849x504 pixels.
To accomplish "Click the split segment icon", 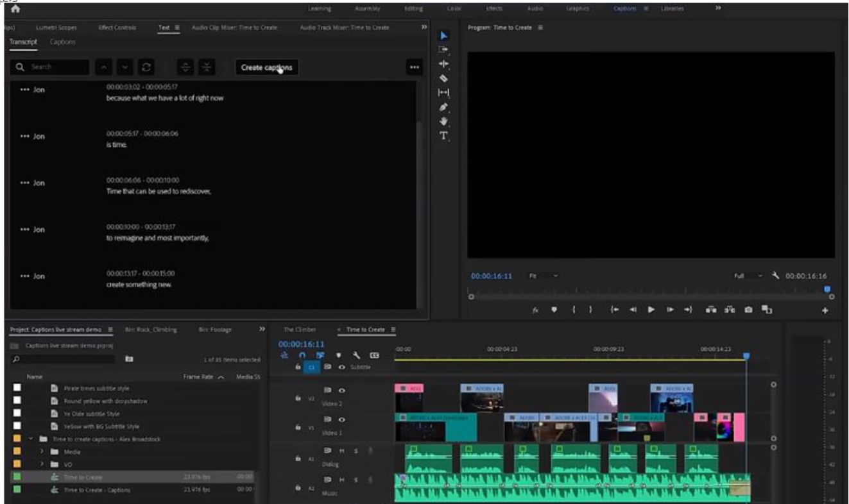I will (x=185, y=67).
